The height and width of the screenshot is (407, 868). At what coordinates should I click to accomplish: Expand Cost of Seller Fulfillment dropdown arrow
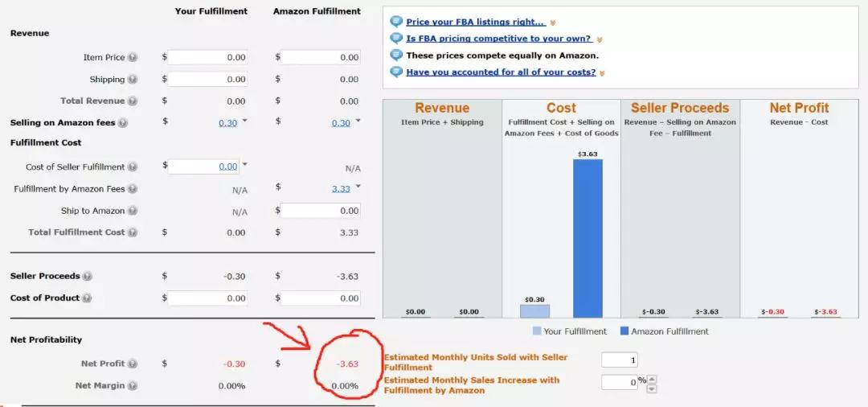coord(245,165)
